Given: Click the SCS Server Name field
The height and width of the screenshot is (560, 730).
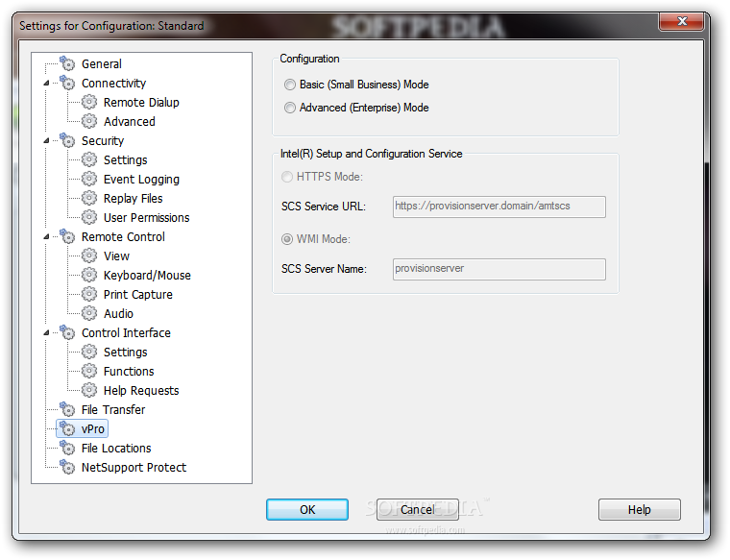Looking at the screenshot, I should click(x=499, y=269).
